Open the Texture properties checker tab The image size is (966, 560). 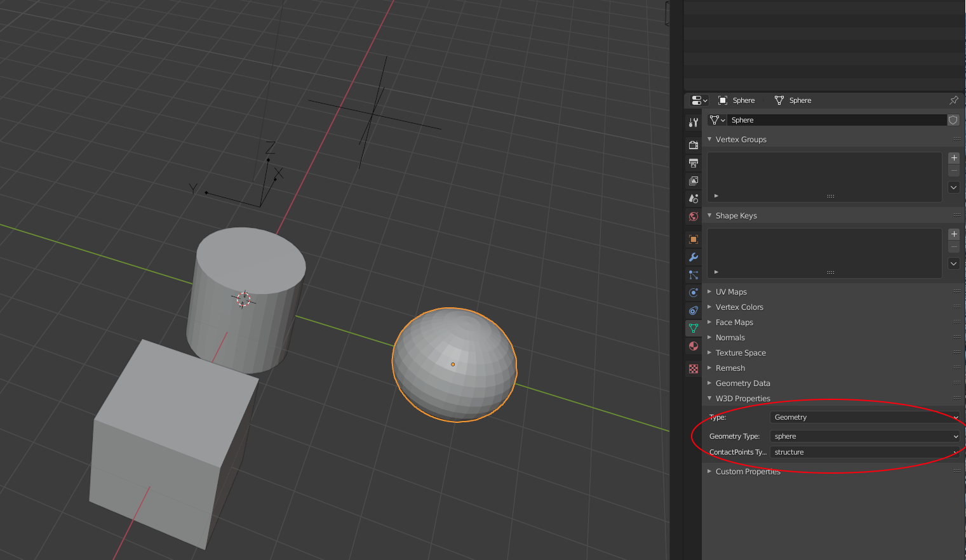point(694,369)
